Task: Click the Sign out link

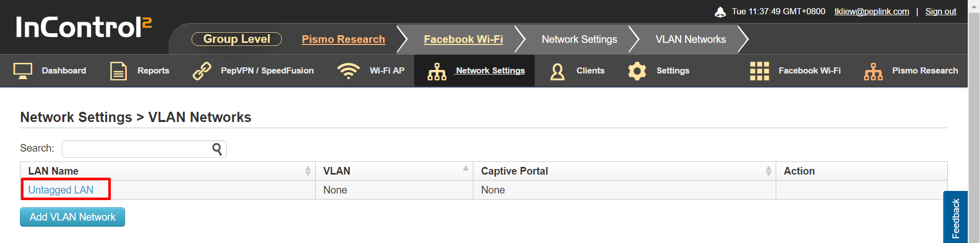Action: (x=941, y=11)
